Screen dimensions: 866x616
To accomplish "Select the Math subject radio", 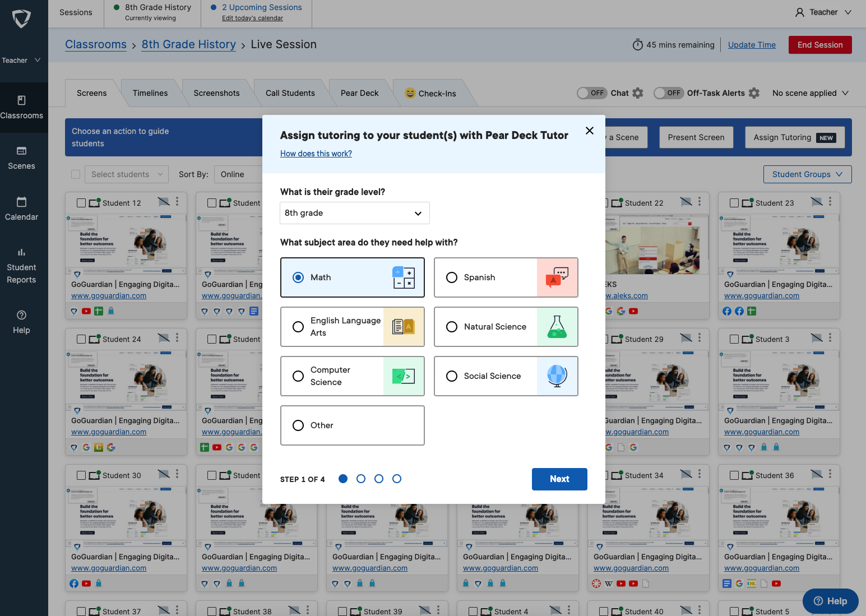I will (298, 277).
